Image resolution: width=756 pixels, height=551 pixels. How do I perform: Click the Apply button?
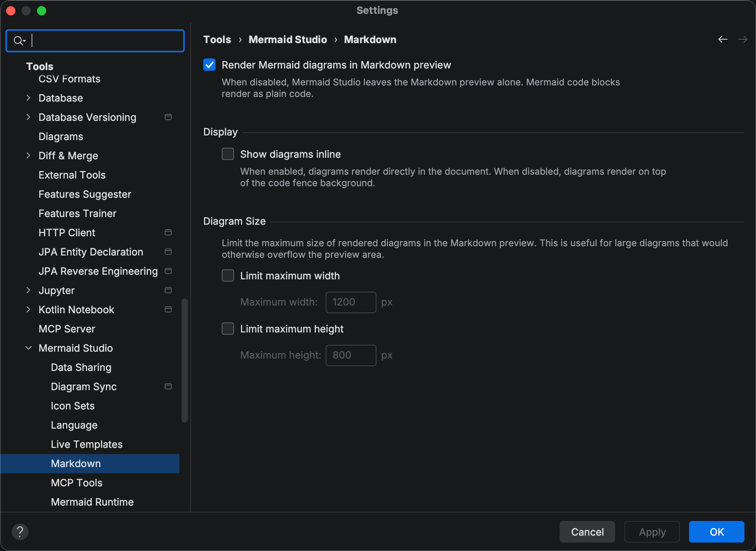point(652,532)
